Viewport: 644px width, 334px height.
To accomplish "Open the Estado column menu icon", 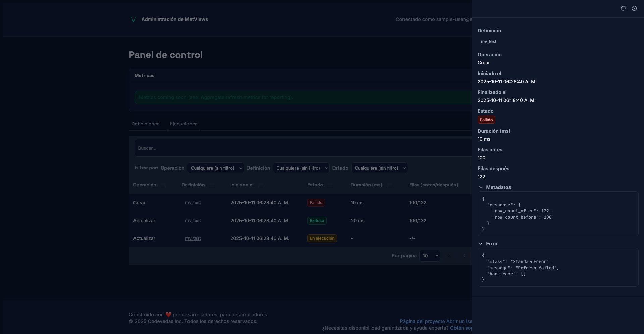I will [x=330, y=185].
